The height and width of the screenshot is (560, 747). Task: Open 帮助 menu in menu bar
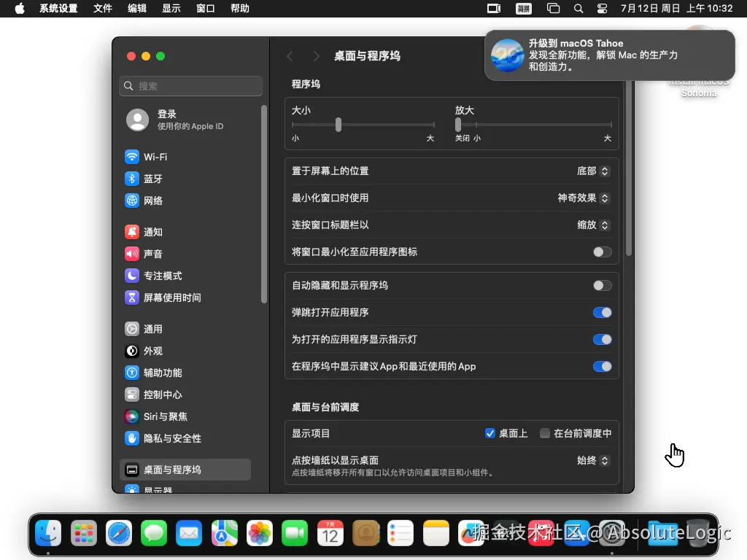click(239, 9)
